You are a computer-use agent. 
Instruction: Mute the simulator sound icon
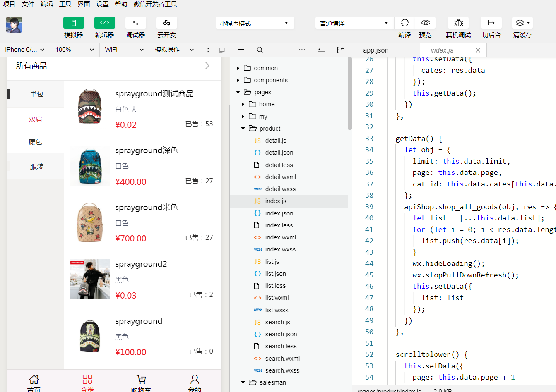tap(208, 50)
